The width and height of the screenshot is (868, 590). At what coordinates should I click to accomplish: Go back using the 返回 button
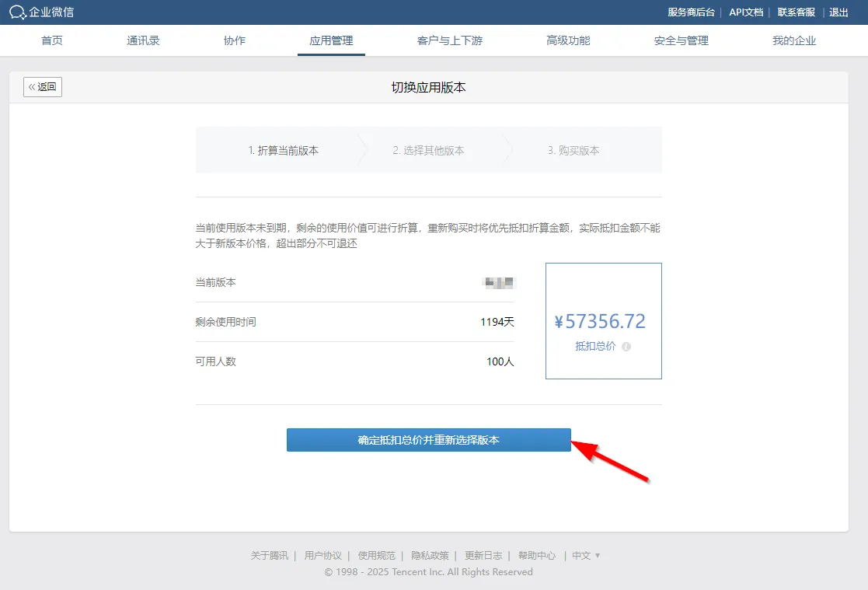[43, 87]
